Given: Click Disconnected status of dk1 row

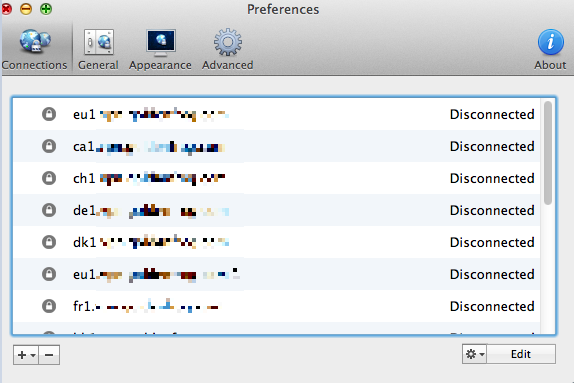Looking at the screenshot, I should pos(492,242).
